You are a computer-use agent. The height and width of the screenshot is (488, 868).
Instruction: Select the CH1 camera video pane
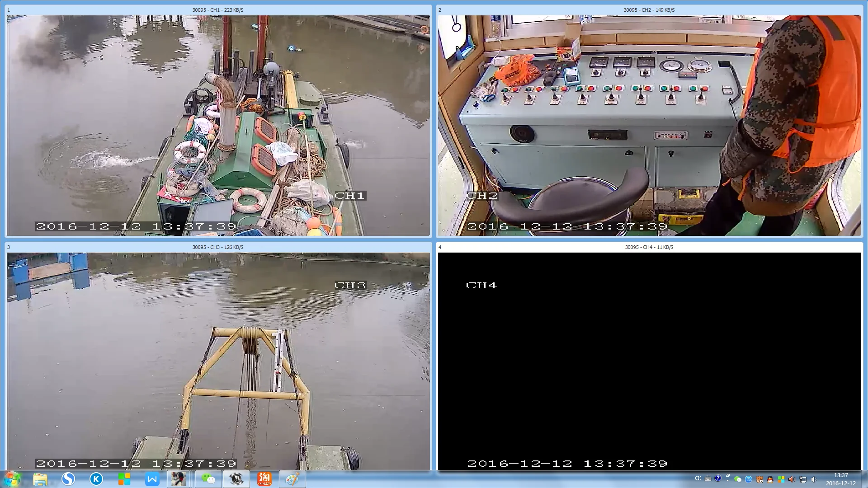(218, 126)
